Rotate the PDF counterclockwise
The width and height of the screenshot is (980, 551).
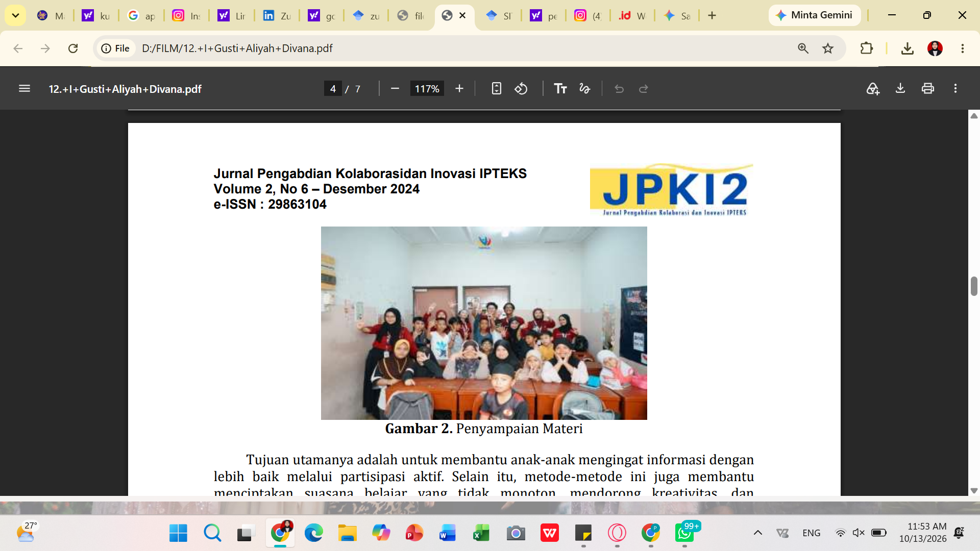[521, 89]
